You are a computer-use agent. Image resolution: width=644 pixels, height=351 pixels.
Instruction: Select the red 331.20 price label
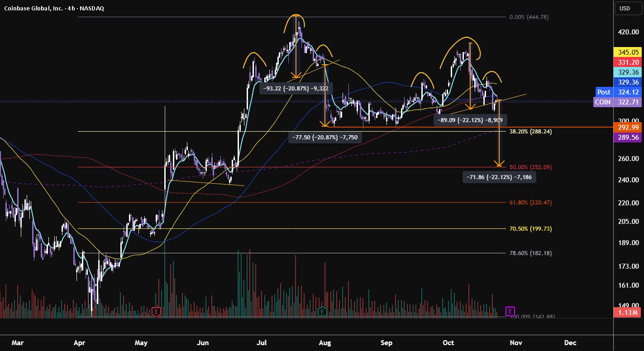627,62
